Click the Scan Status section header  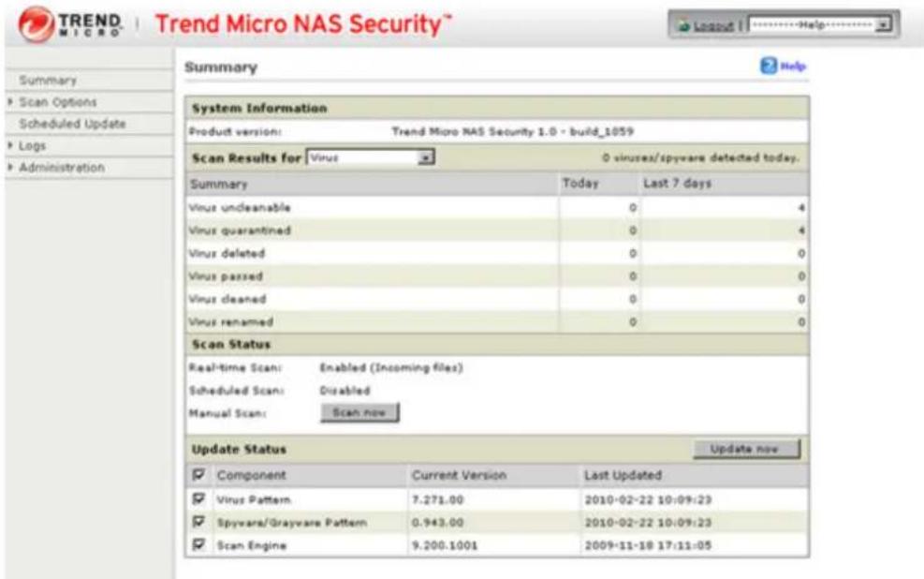coord(231,345)
